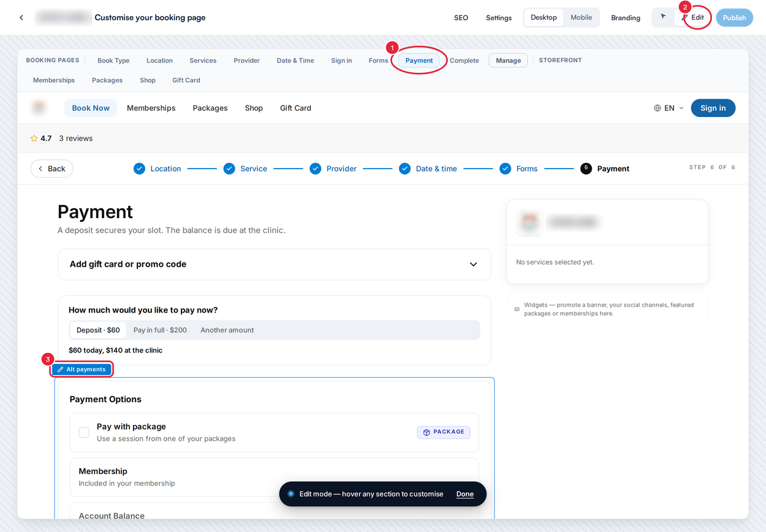Open the Services booking page tab
Screen dimensions: 766x532
click(x=203, y=61)
